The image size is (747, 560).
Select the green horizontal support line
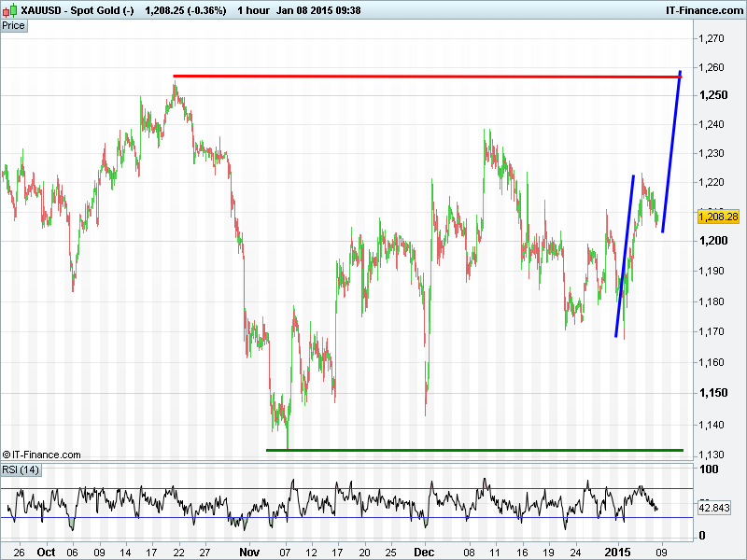point(467,450)
